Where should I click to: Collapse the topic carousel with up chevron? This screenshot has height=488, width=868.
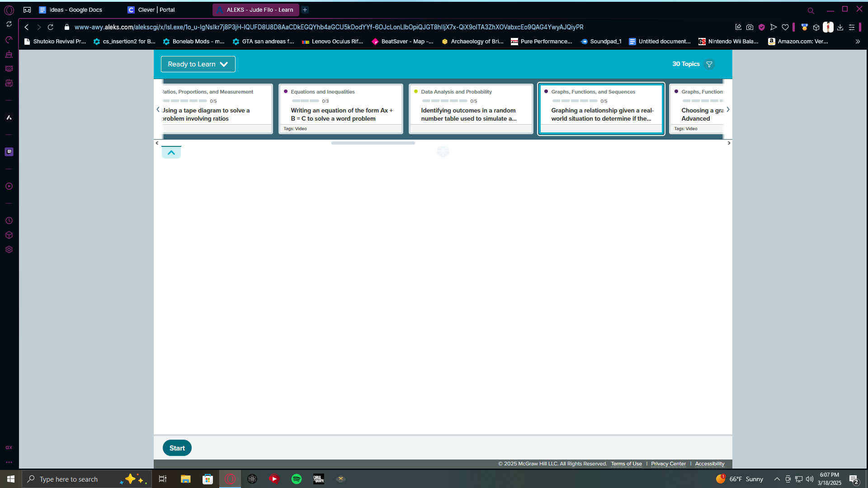coord(171,153)
